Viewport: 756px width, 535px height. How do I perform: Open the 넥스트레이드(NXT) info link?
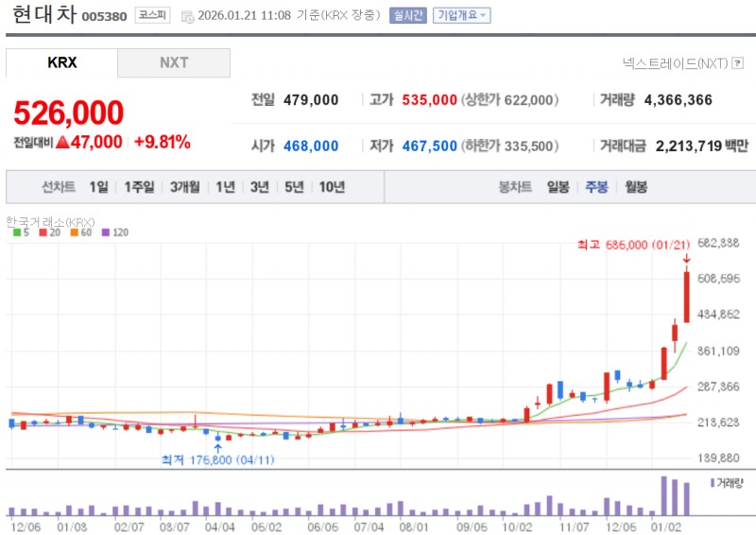click(x=675, y=63)
